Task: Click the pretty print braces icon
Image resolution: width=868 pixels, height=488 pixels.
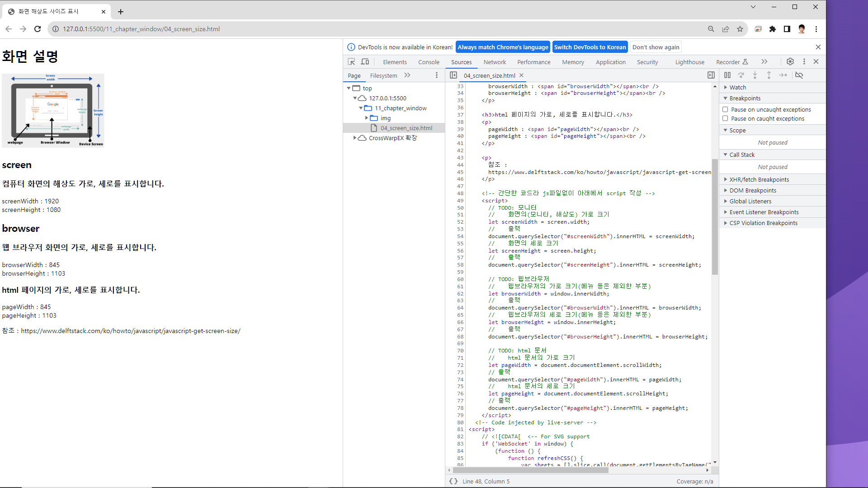Action: 453,481
